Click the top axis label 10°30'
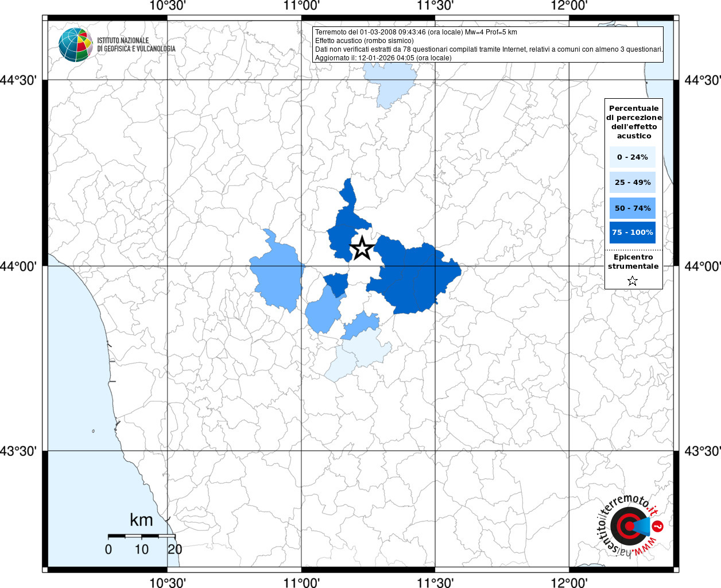The width and height of the screenshot is (721, 588). pyautogui.click(x=167, y=6)
